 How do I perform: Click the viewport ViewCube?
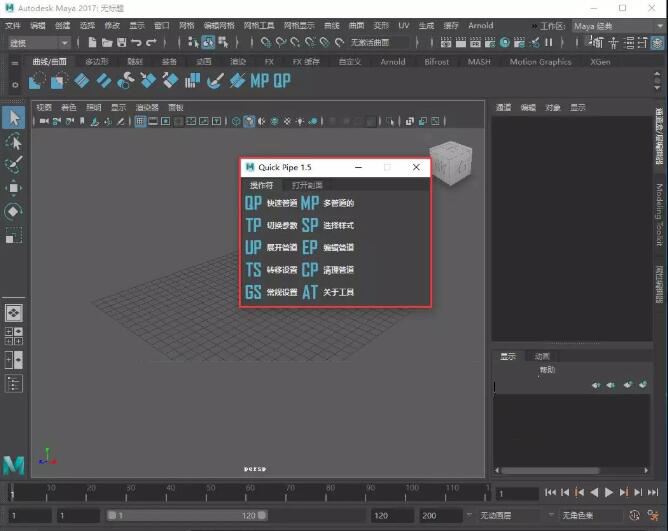[x=452, y=163]
